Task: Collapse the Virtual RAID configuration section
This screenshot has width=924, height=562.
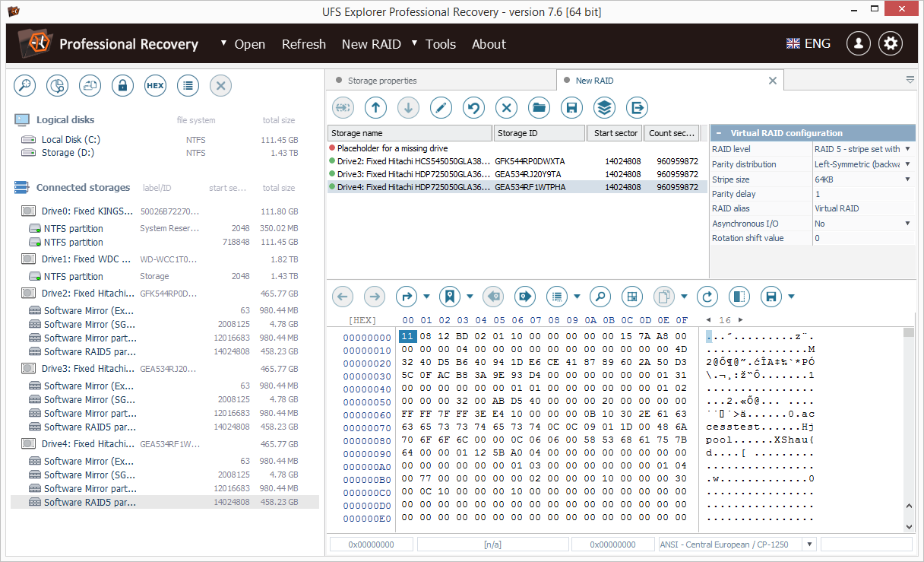Action: pos(718,133)
